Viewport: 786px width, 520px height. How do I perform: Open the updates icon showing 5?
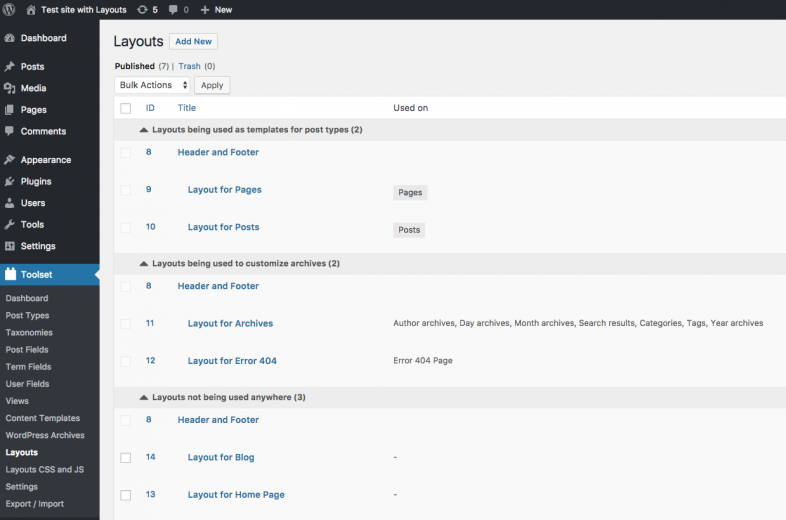[143, 10]
